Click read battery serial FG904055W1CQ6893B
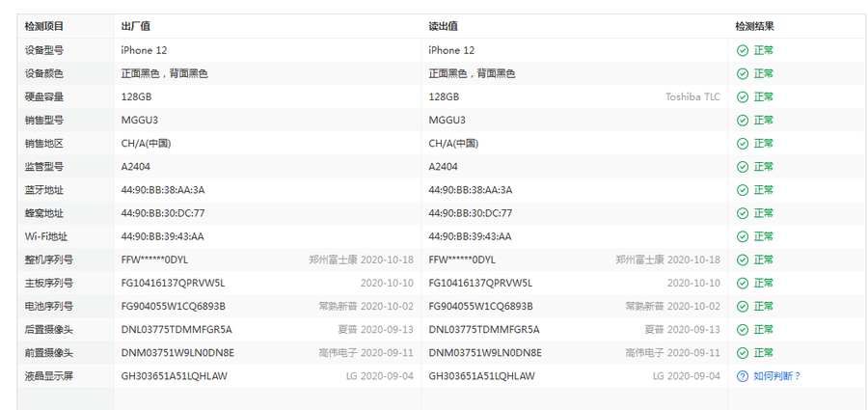The width and height of the screenshot is (868, 410). click(480, 307)
